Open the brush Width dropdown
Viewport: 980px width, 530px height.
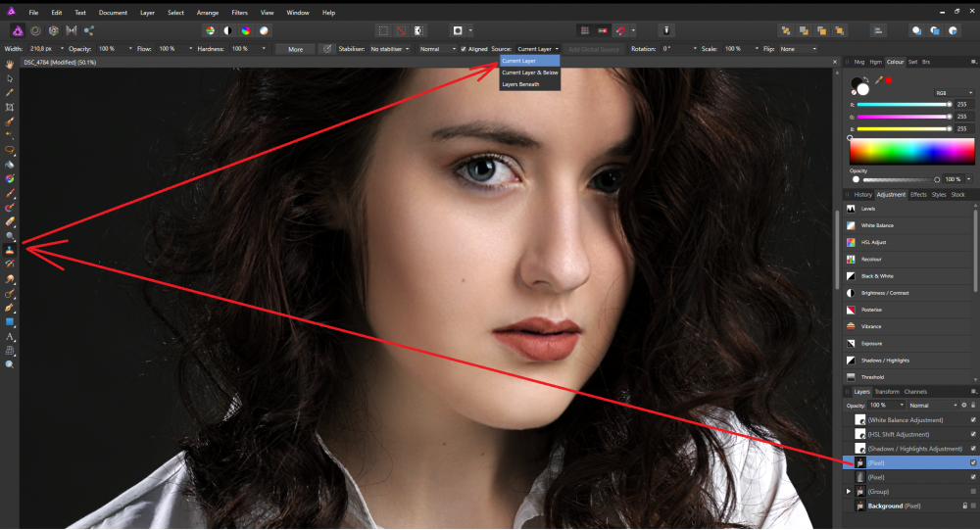point(62,49)
